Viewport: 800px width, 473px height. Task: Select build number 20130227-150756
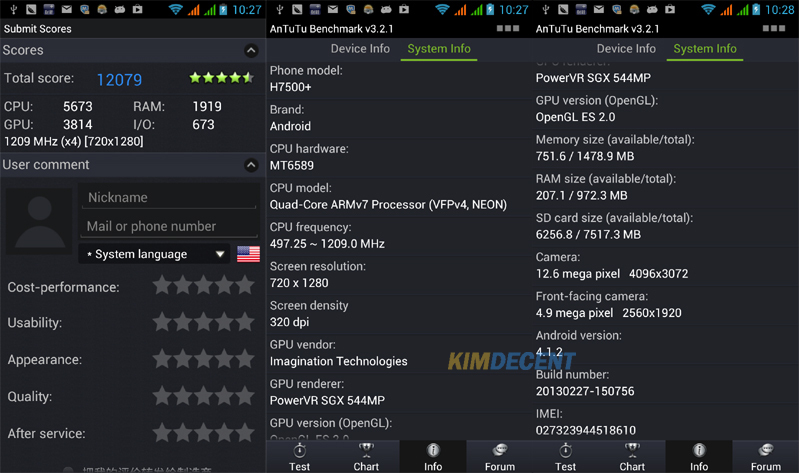click(585, 391)
